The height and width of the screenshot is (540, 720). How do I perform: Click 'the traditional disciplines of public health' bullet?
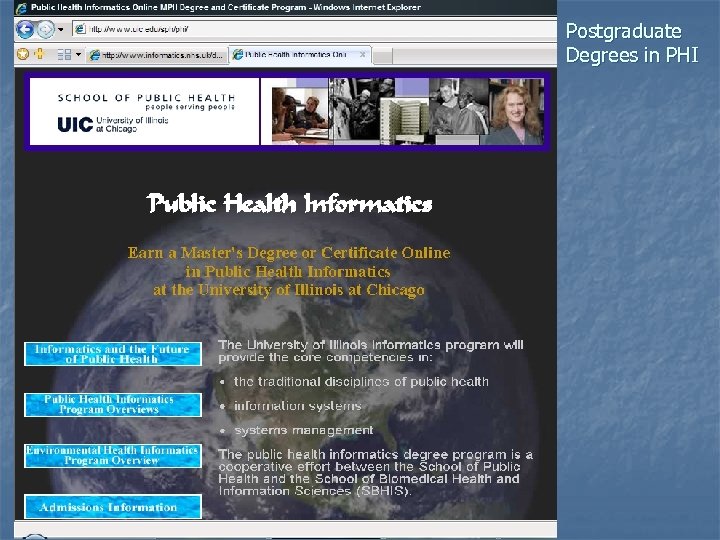pos(361,382)
